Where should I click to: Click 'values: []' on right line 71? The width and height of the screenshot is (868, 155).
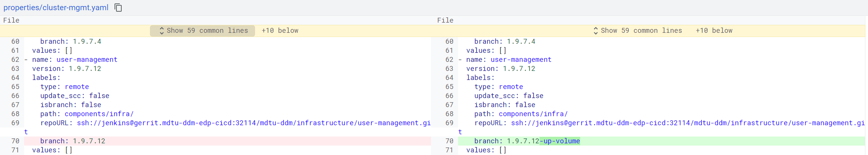point(486,150)
